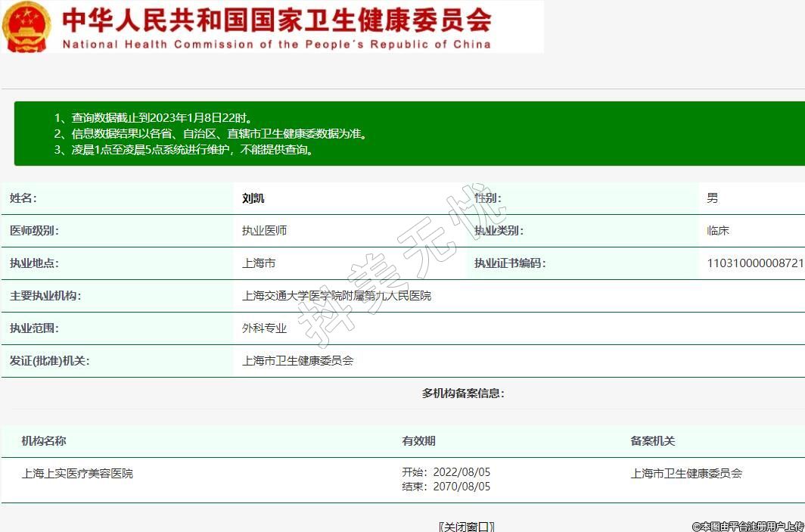Click the 执业地点 value 上海市
This screenshot has width=805, height=532.
coord(259,263)
